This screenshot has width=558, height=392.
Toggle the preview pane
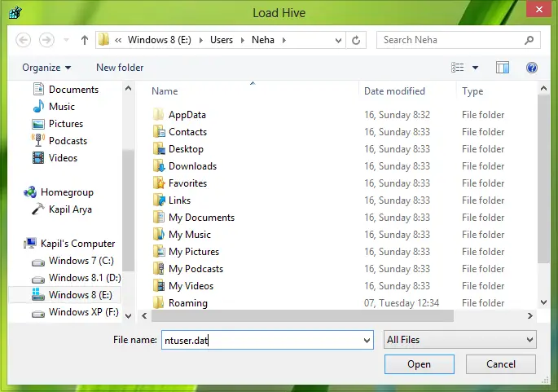[503, 68]
